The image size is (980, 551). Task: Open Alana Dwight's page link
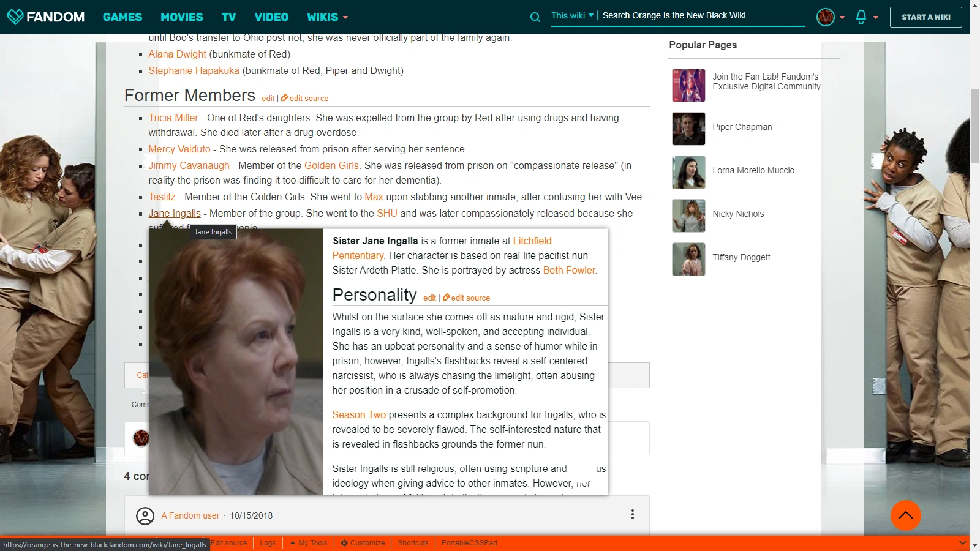[x=177, y=54]
